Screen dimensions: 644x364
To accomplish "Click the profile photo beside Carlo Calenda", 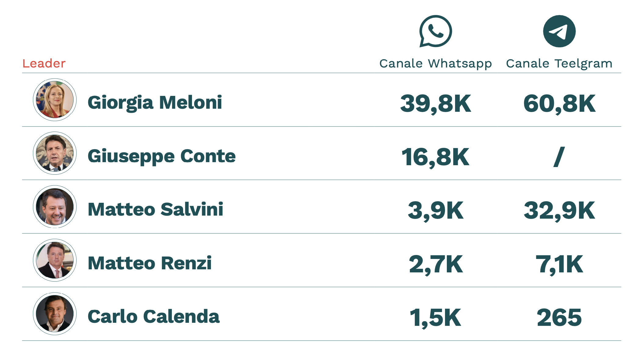I will [55, 314].
